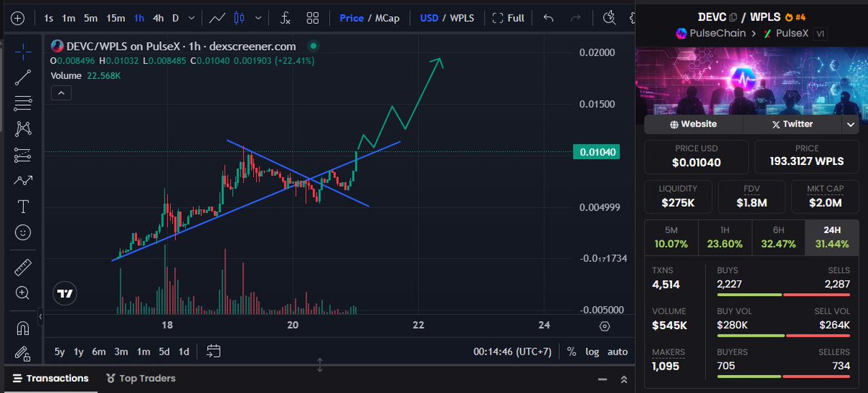Viewport: 868px width, 393px height.
Task: Select the 5M stats tab
Action: click(x=671, y=237)
